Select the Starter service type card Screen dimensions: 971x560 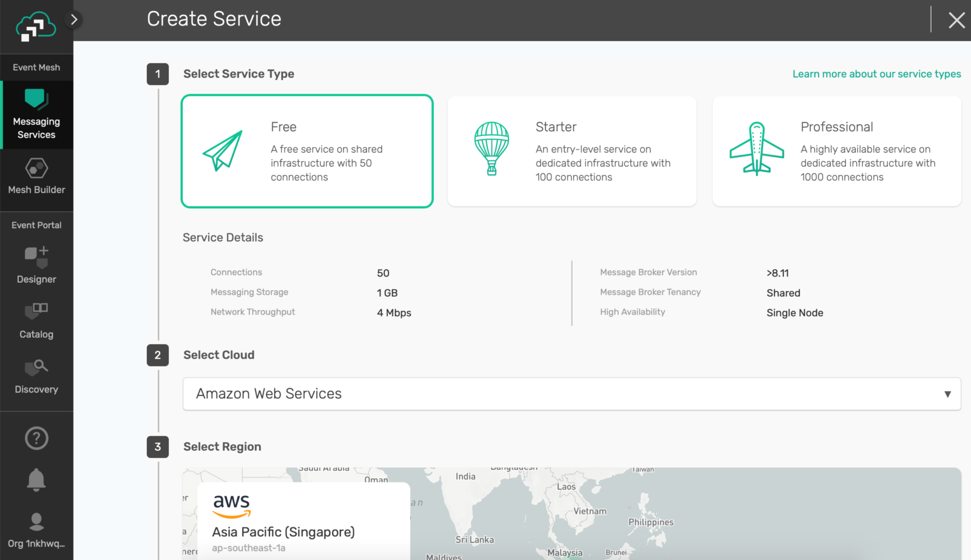[571, 150]
